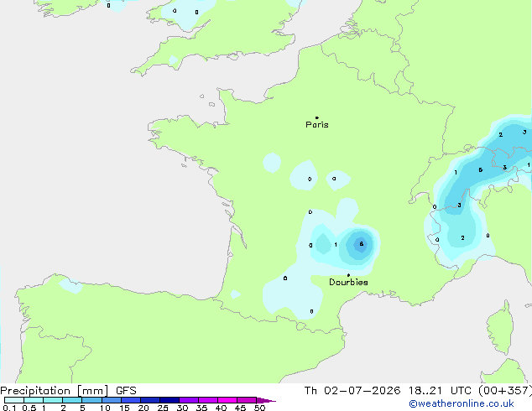Click the 40 legend scale label
This screenshot has height=411, width=532.
point(221,408)
